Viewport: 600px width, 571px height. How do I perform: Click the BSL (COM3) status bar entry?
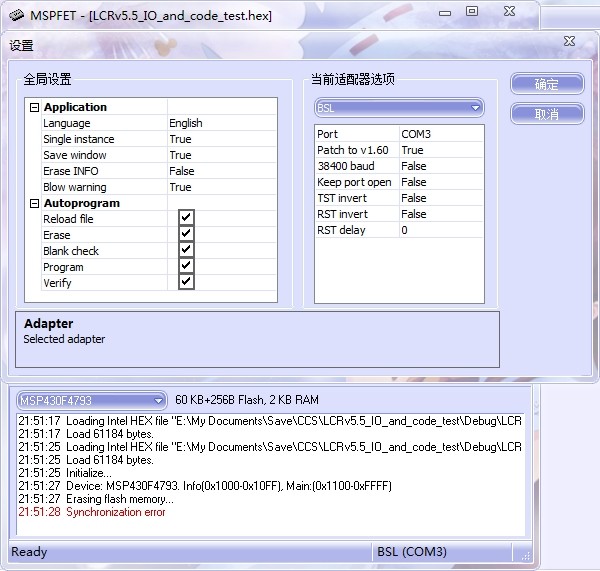pyautogui.click(x=412, y=551)
